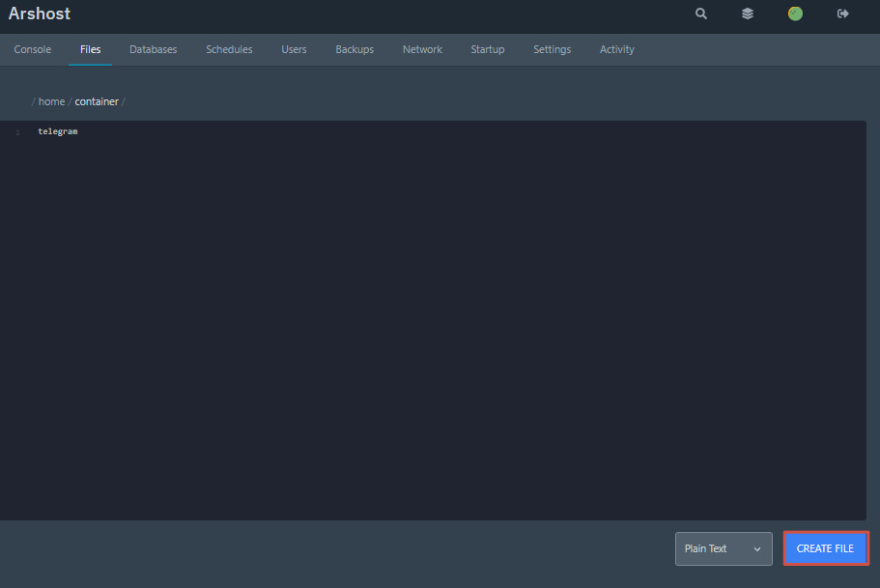Screen dimensions: 880x588
Task: Open the Settings tab
Action: click(x=553, y=49)
